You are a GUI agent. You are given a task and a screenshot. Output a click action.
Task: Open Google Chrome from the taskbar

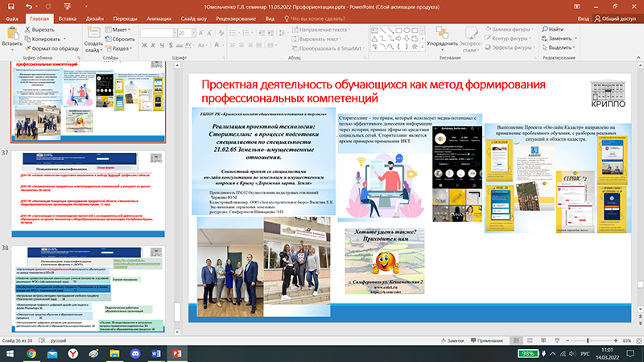(31, 353)
